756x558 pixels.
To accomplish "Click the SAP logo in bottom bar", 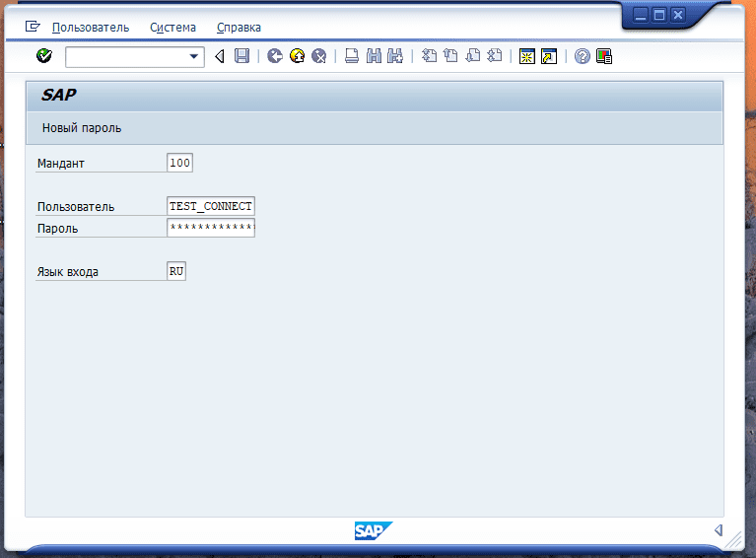I will [373, 531].
